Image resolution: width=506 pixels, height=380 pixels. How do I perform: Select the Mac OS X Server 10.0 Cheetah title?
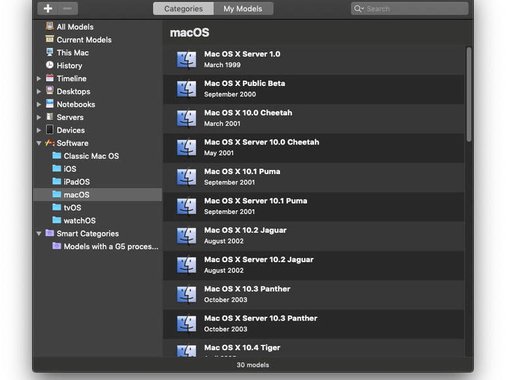(x=262, y=142)
